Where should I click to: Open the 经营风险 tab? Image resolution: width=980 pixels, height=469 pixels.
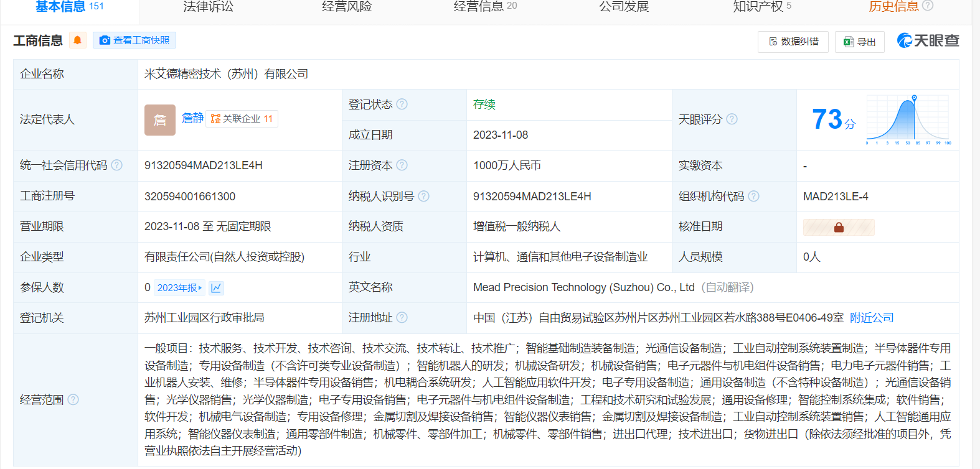tap(347, 6)
